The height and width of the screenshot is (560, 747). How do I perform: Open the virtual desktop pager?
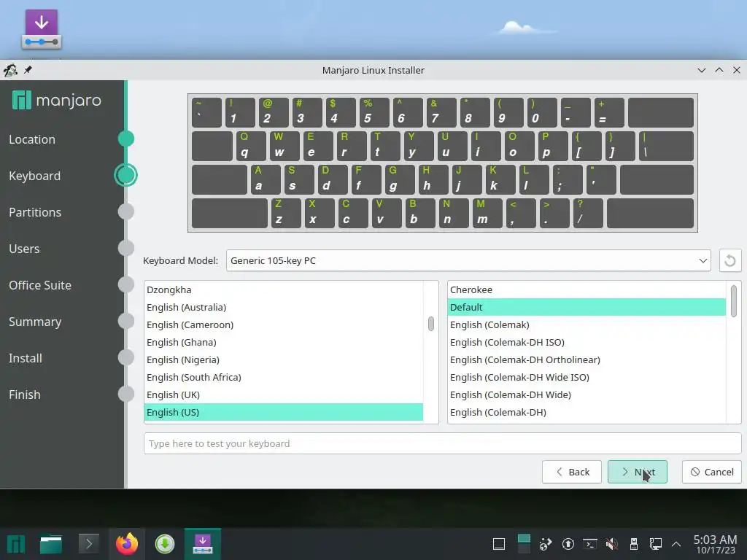pyautogui.click(x=524, y=544)
